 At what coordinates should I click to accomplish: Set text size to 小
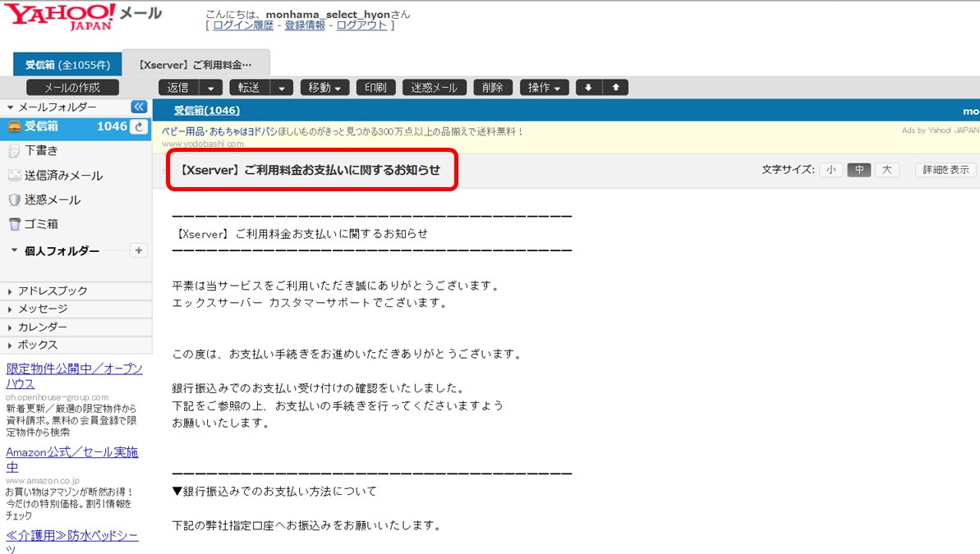tap(830, 170)
